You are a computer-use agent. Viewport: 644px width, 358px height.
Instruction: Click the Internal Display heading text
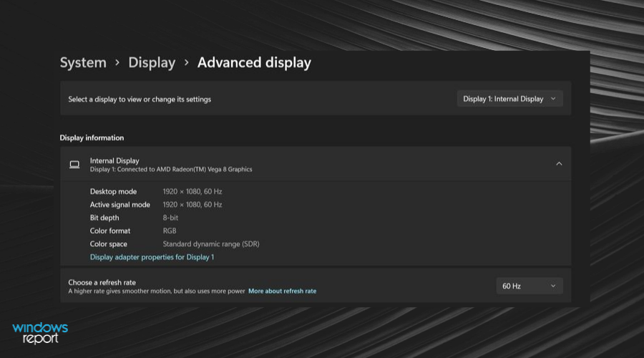[114, 160]
